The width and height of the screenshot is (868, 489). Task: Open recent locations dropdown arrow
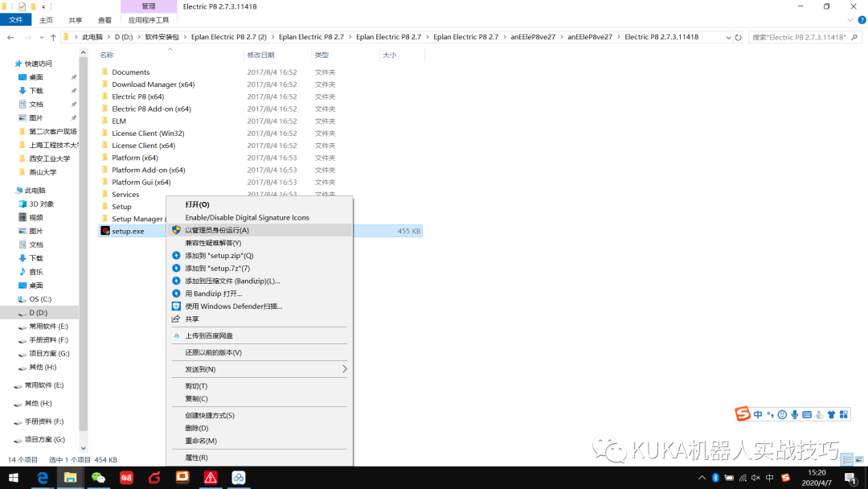coord(42,37)
